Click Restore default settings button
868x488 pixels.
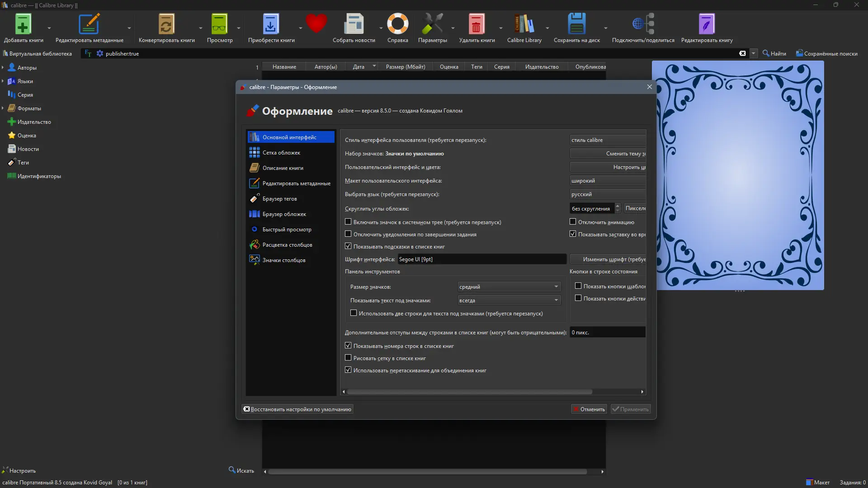(297, 409)
